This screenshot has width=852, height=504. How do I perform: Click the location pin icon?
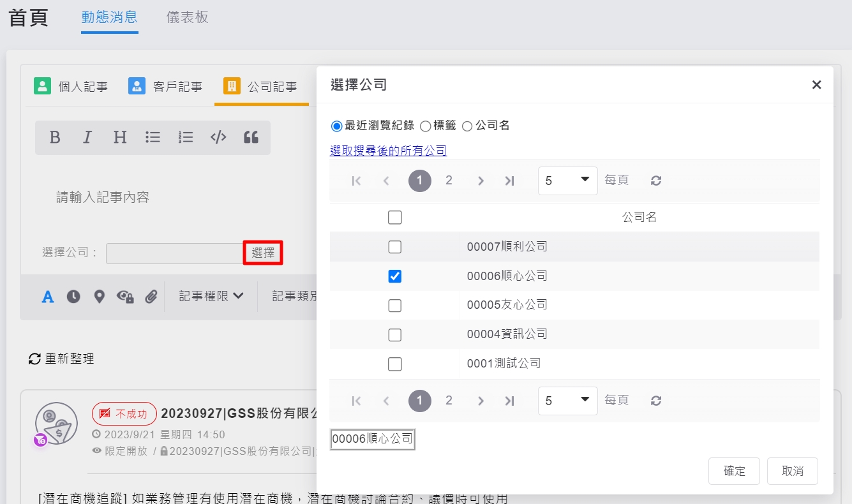[x=99, y=296]
